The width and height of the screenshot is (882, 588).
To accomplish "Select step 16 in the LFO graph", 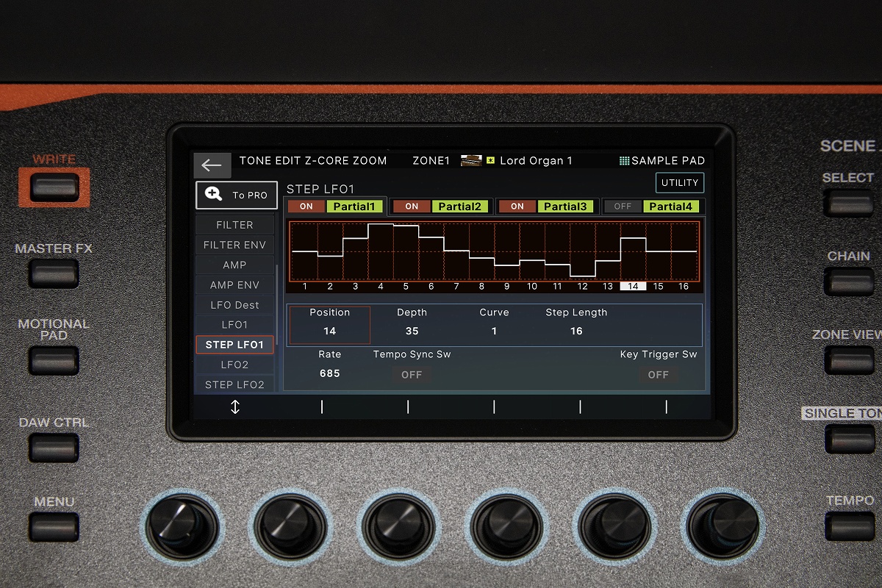I will [684, 287].
